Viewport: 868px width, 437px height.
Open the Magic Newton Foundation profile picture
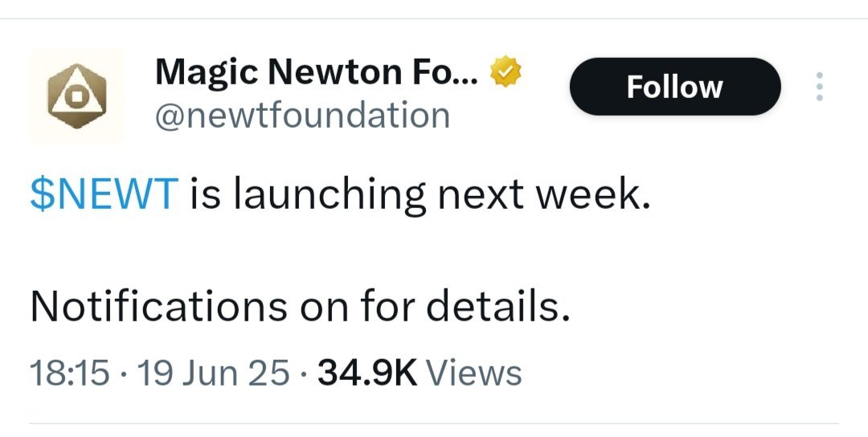click(x=77, y=96)
